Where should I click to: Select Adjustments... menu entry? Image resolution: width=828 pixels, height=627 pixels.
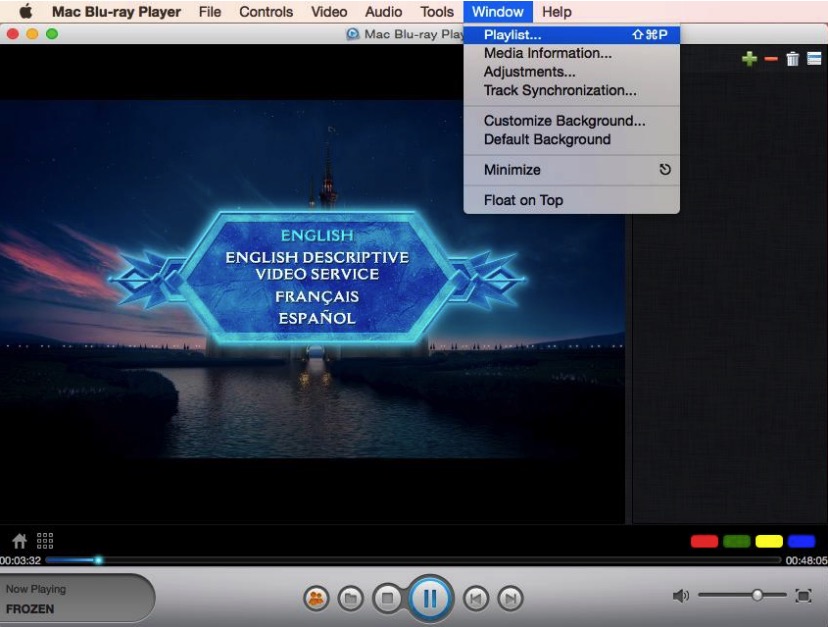571,72
